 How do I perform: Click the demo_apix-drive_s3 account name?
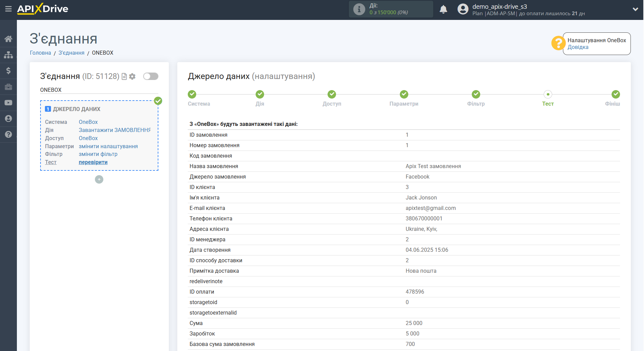[499, 6]
